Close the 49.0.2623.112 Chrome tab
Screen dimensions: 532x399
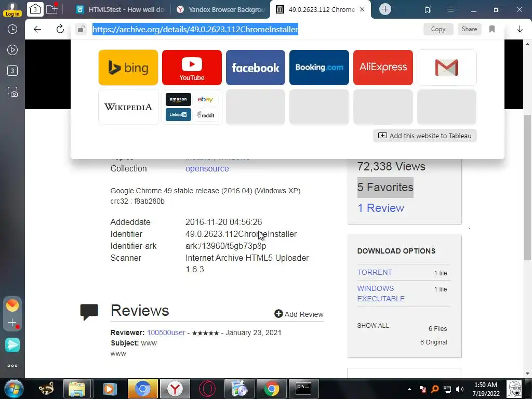362,9
